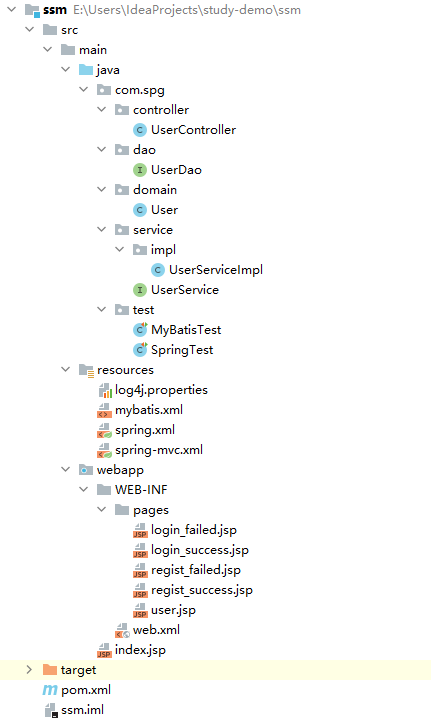Select the UserServiceImpl entry
The image size is (431, 721).
click(216, 270)
